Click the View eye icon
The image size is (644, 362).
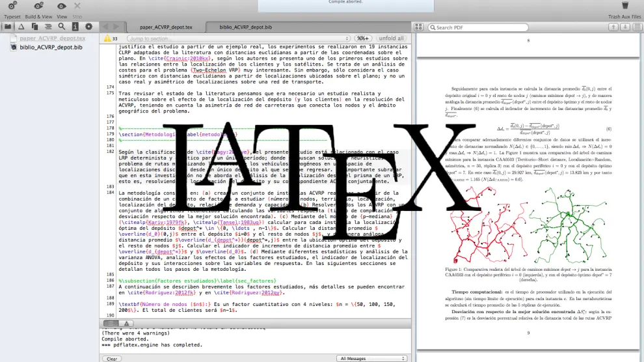tap(62, 6)
